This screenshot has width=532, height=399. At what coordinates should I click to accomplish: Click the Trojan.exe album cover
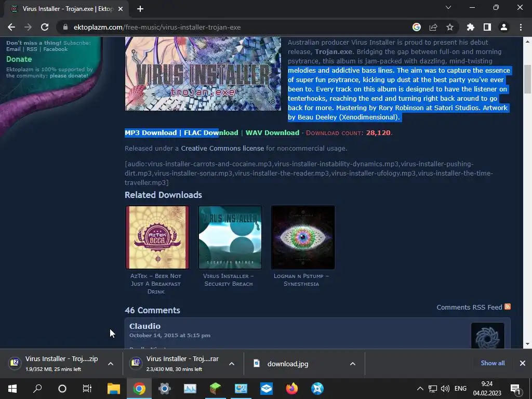(x=203, y=74)
